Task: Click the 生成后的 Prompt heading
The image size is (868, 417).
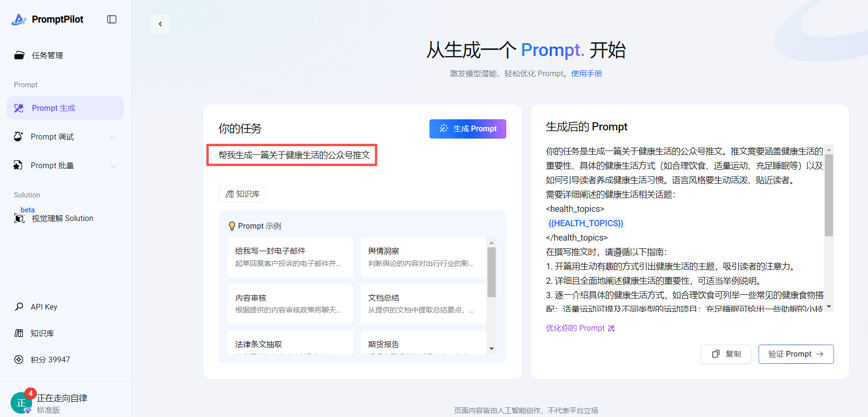Action: [586, 127]
